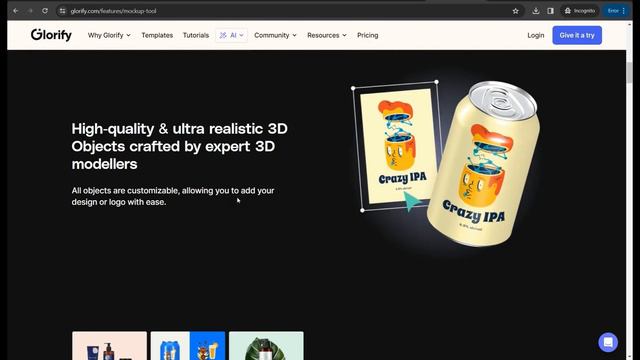
Task: Click the browser forward arrow
Action: pyautogui.click(x=30, y=11)
